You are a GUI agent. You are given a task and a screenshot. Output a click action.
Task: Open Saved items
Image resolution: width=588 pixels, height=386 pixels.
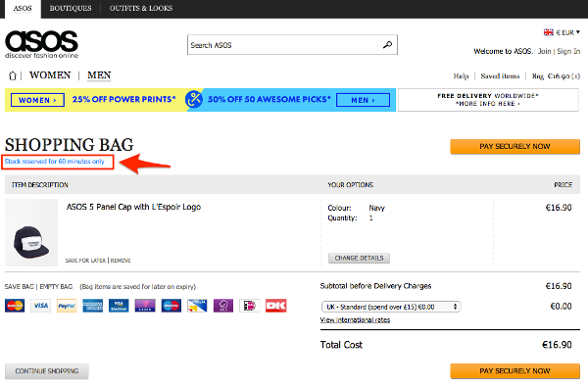point(500,76)
